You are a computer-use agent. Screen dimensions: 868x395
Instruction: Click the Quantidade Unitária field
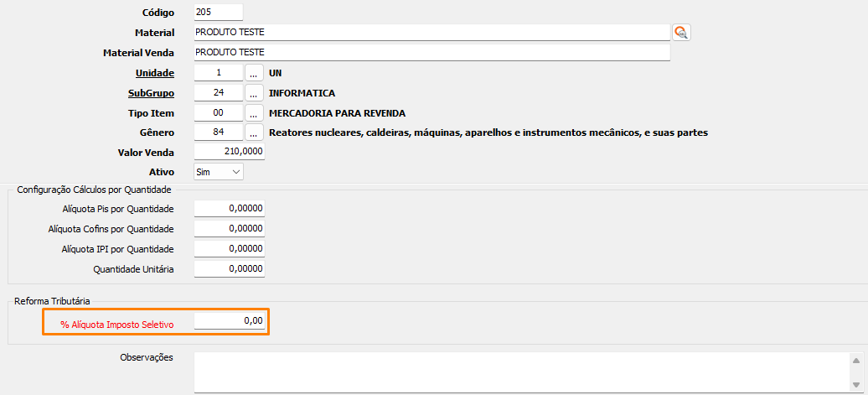229,269
